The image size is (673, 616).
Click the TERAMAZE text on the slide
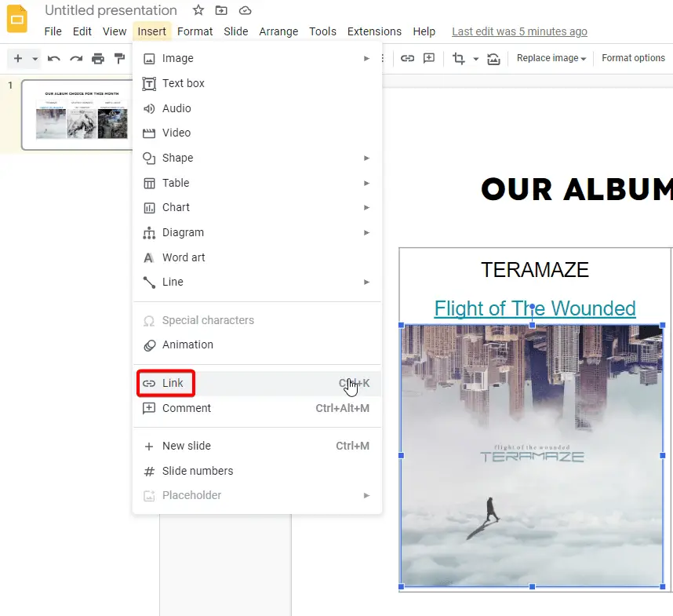[x=535, y=270]
